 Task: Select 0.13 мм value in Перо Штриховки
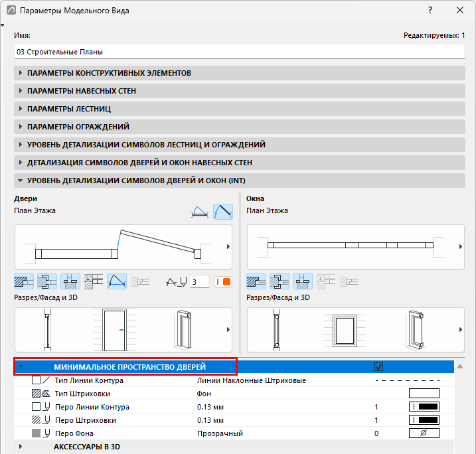click(x=210, y=420)
